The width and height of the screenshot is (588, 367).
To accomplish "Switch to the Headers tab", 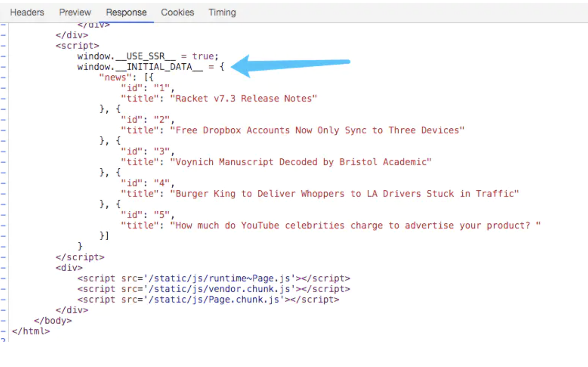I will coord(27,13).
